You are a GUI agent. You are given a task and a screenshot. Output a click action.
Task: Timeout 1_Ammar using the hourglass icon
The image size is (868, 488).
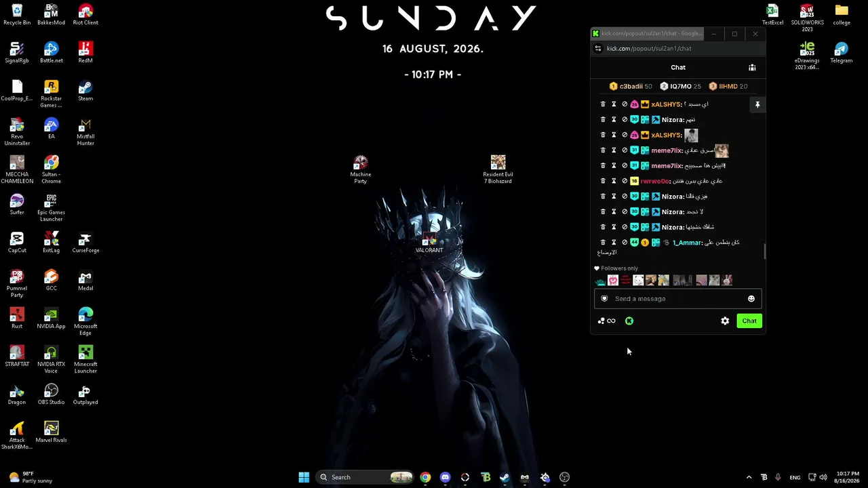pyautogui.click(x=614, y=242)
